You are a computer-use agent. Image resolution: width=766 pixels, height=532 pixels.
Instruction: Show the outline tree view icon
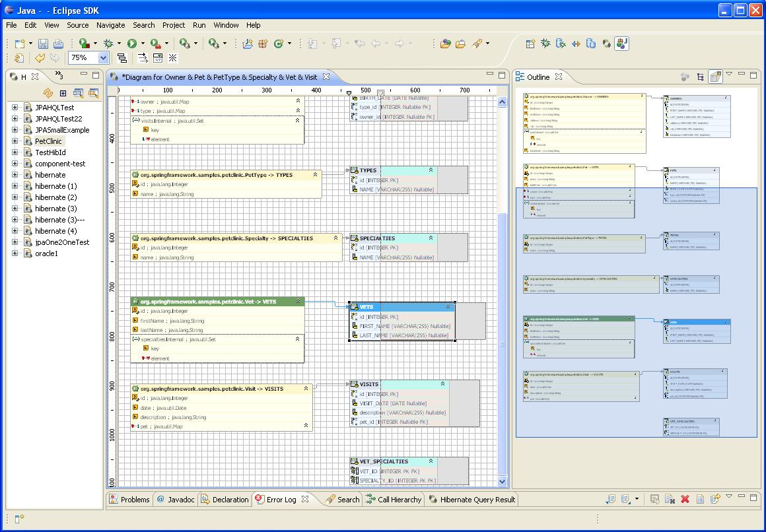(x=701, y=77)
